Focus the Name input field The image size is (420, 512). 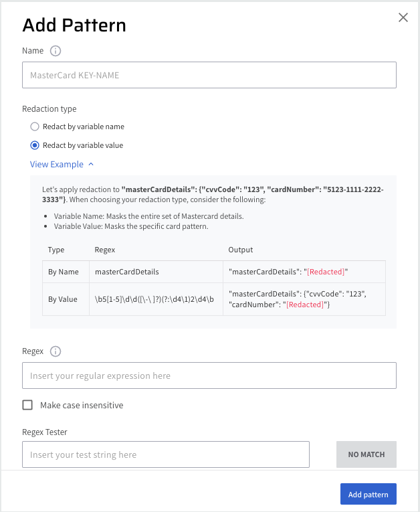coord(209,76)
